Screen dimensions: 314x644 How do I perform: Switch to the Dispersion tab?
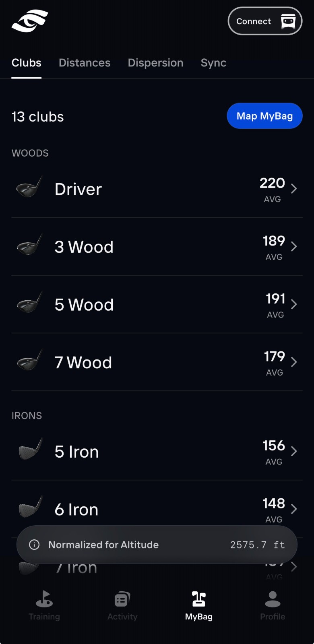[155, 63]
